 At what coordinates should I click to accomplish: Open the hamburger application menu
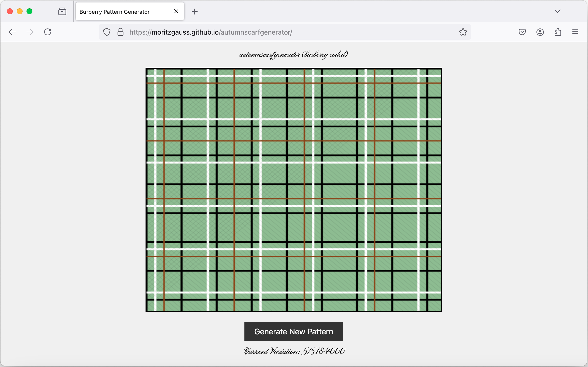[575, 32]
